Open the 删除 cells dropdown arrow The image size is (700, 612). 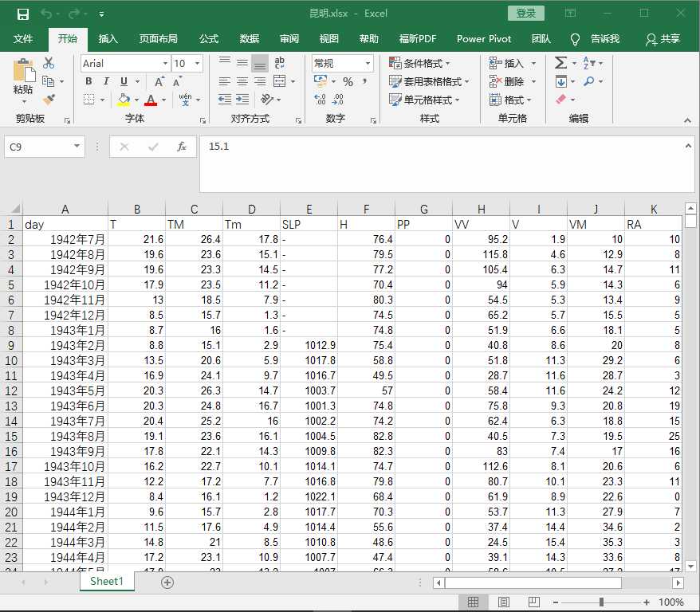[x=533, y=81]
